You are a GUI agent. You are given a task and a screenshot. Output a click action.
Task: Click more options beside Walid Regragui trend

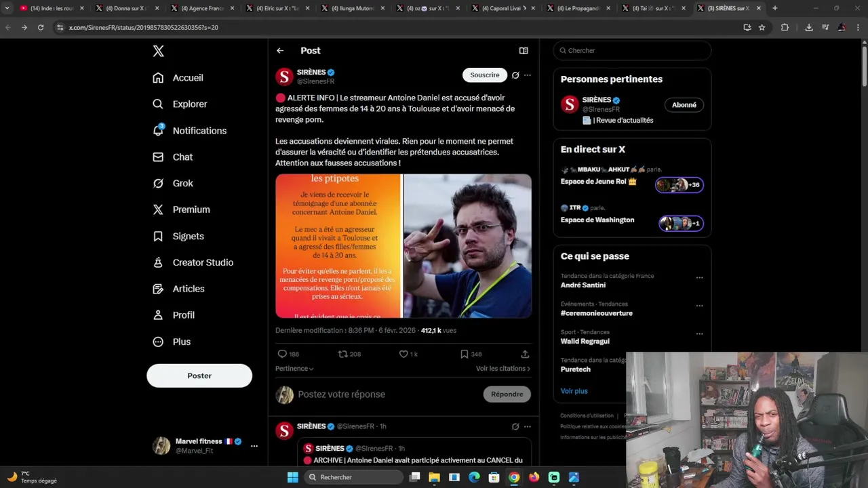coord(699,334)
